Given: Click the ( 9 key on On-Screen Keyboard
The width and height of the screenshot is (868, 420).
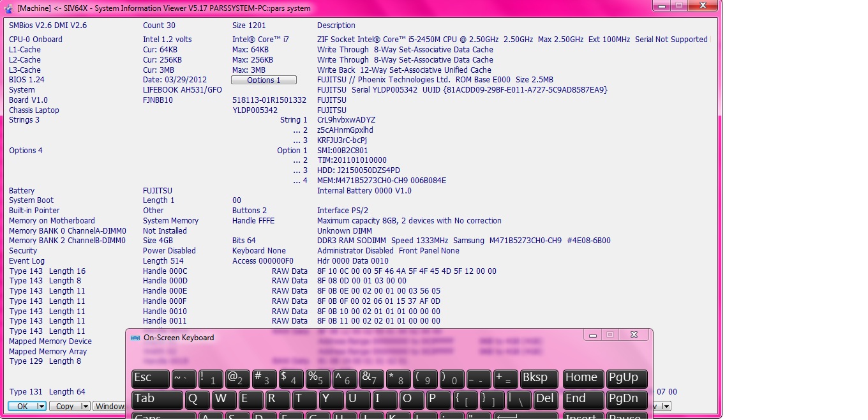Looking at the screenshot, I should [x=426, y=379].
